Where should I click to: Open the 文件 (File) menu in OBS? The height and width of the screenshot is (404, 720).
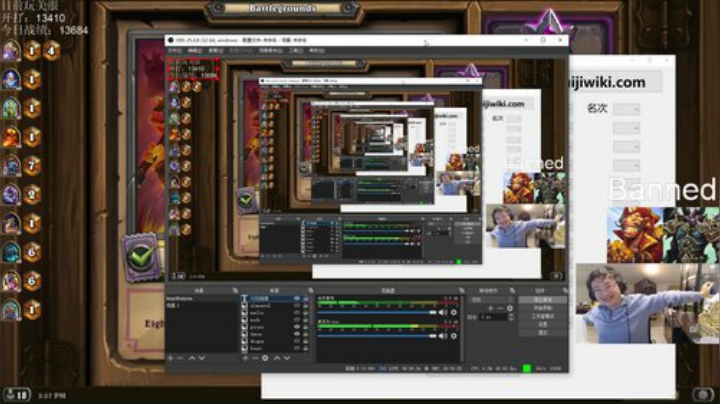coord(175,50)
